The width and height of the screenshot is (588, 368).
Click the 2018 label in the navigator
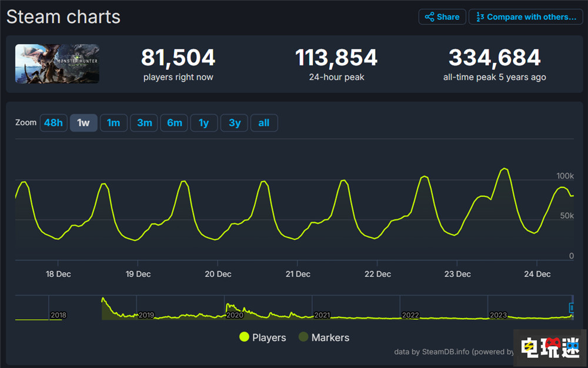coord(58,315)
